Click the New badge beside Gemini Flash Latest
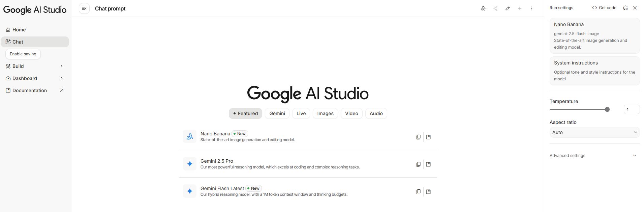This screenshot has height=212, width=644. [253, 188]
